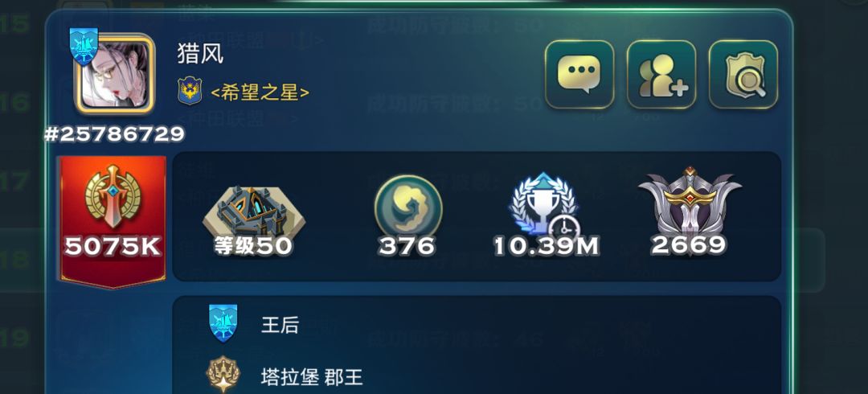The width and height of the screenshot is (868, 394).
Task: Select the 王后 title row
Action: coord(476,325)
